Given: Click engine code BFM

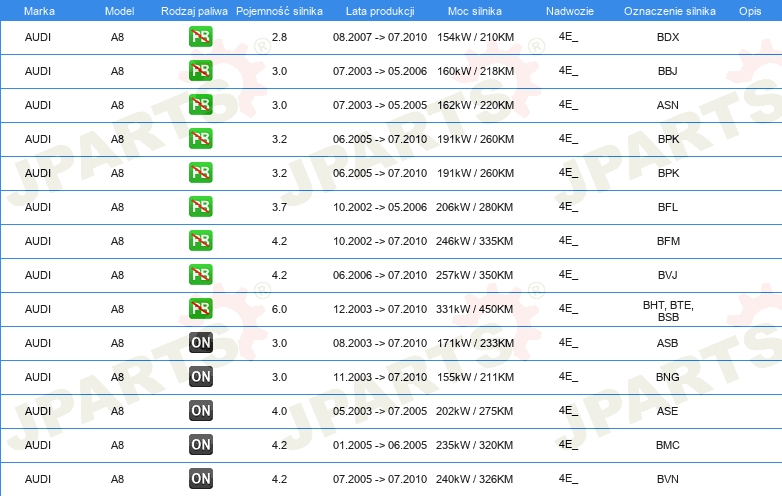Looking at the screenshot, I should [x=668, y=241].
